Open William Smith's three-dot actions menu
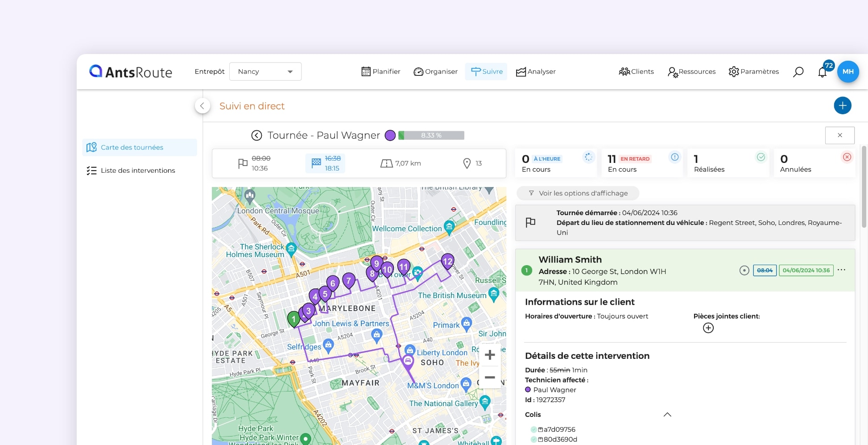 pyautogui.click(x=842, y=269)
